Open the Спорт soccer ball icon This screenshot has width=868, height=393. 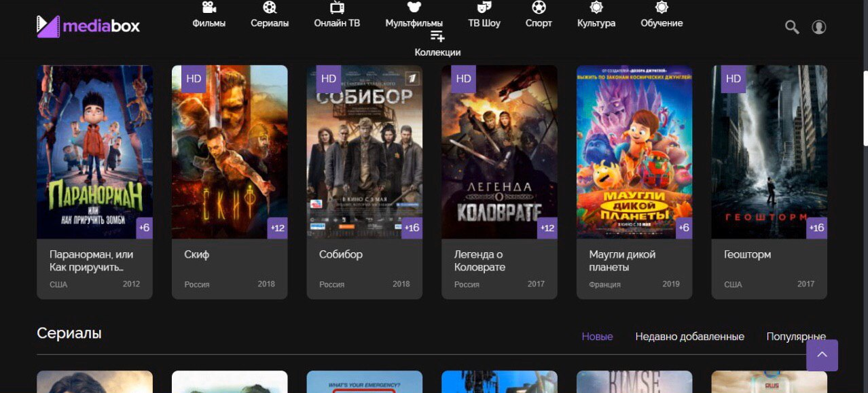[x=539, y=7]
